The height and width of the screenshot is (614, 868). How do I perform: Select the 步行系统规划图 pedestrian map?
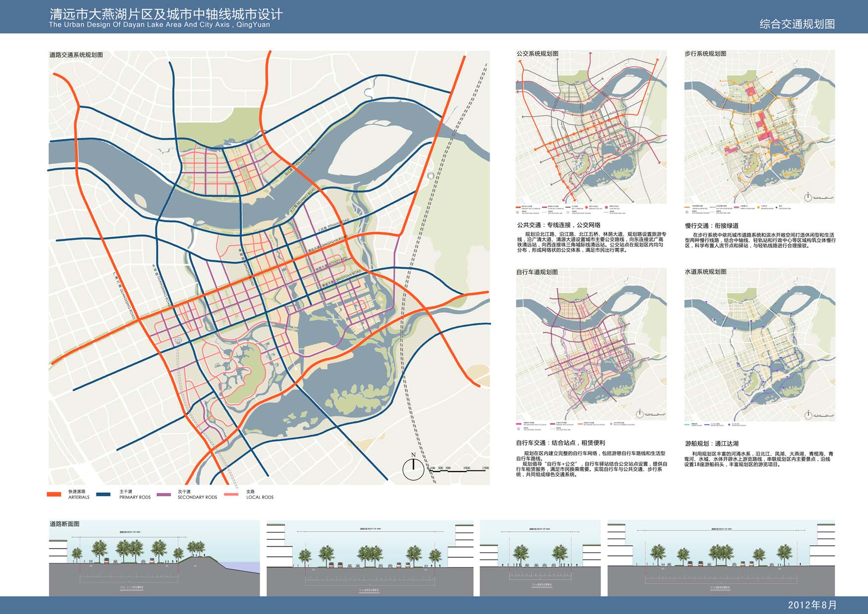pyautogui.click(x=760, y=127)
